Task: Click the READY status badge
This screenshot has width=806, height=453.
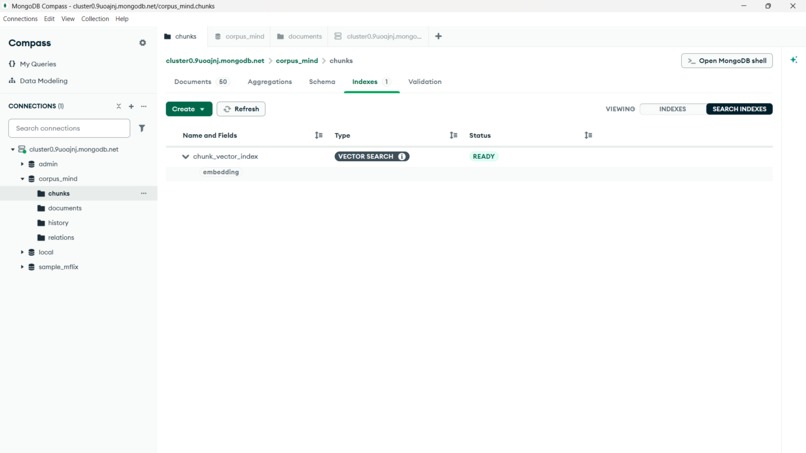Action: pyautogui.click(x=483, y=156)
